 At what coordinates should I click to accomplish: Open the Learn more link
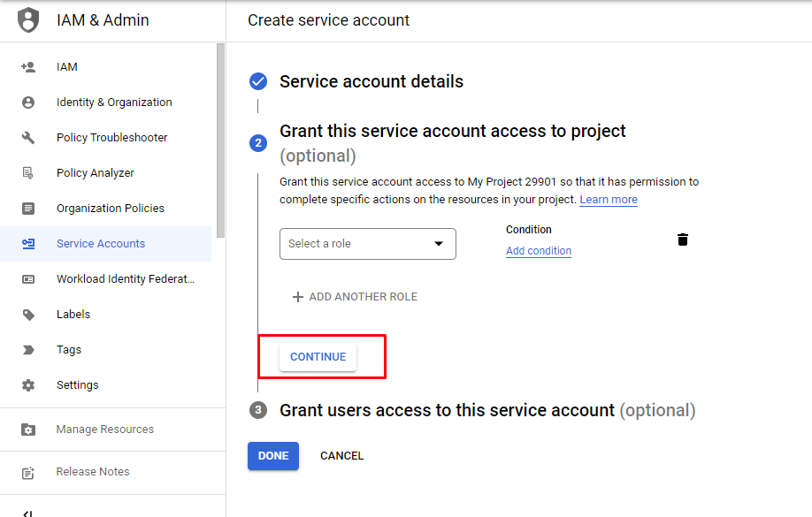coord(609,200)
